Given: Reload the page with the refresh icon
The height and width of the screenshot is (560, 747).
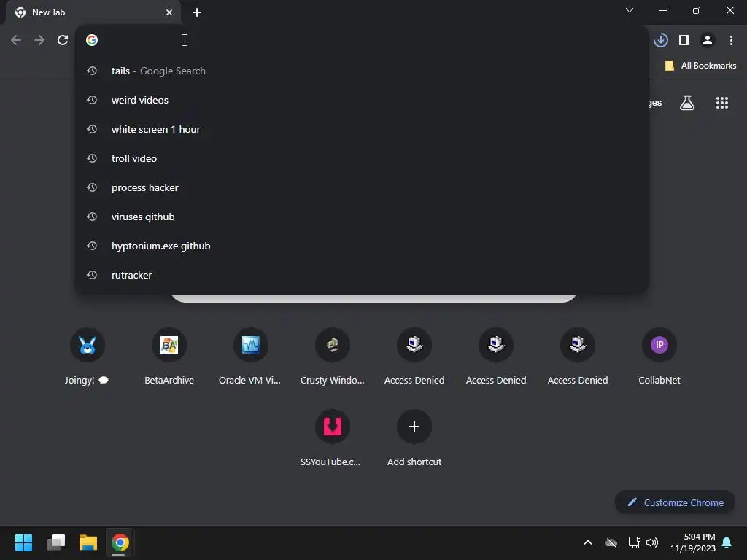Looking at the screenshot, I should [x=63, y=41].
